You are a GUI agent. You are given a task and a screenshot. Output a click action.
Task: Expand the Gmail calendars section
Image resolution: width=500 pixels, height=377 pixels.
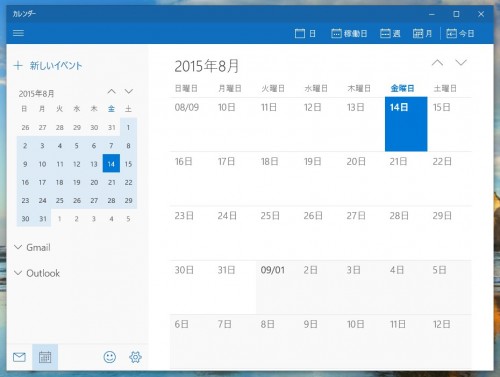pyautogui.click(x=32, y=247)
